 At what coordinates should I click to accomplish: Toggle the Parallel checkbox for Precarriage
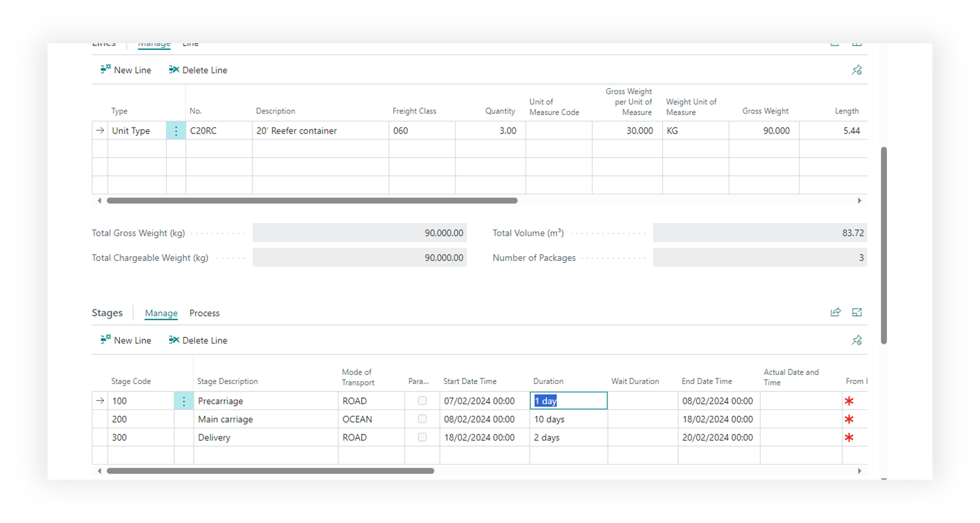pos(422,401)
